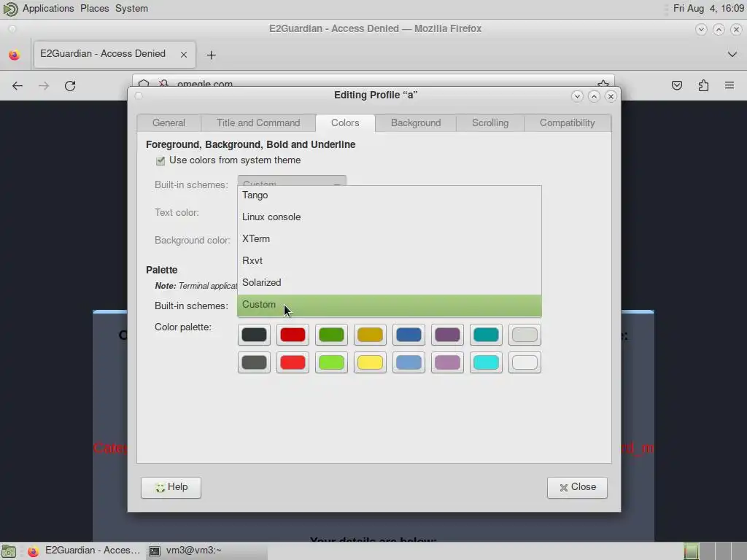Image resolution: width=747 pixels, height=560 pixels.
Task: Select Custom from the scheme list
Action: tap(390, 306)
